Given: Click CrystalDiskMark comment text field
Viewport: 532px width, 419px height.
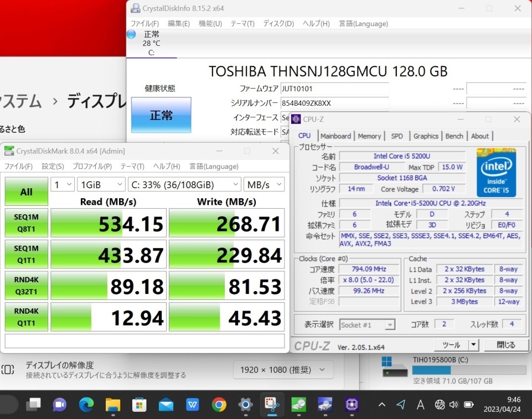Looking at the screenshot, I should [144, 341].
